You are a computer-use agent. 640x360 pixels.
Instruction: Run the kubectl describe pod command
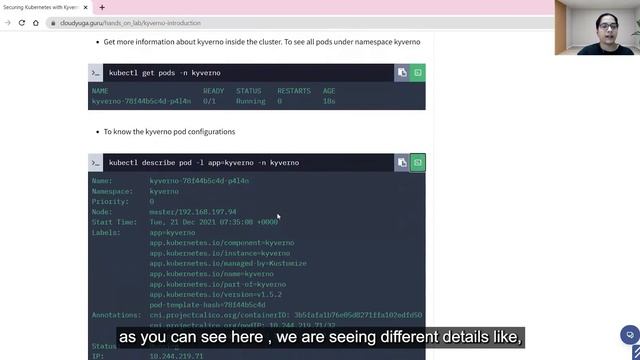coord(418,162)
